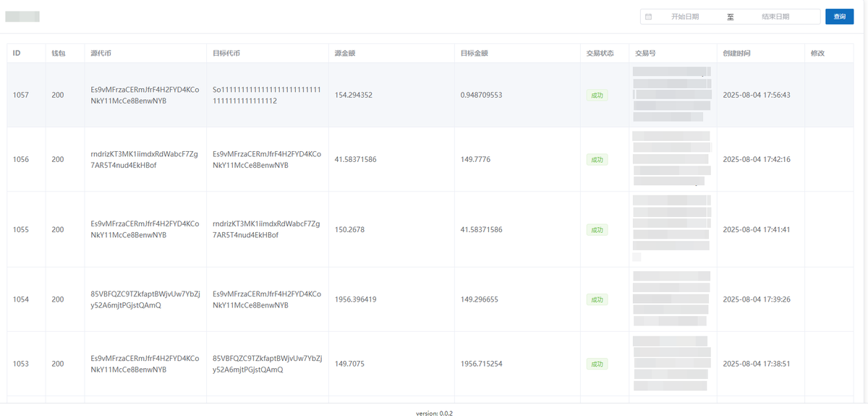Screen dimensions: 868x418
Task: Click target token 85VBFQZC9TZk... in row 1053
Action: [x=267, y=364]
